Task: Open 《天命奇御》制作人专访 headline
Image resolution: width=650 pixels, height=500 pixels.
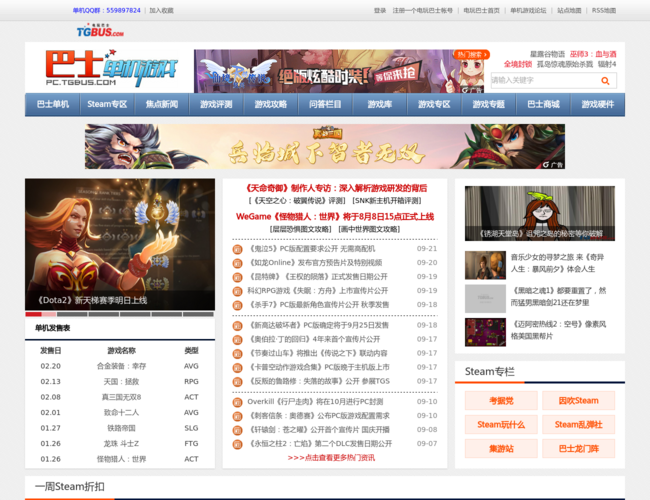Action: pyautogui.click(x=336, y=188)
